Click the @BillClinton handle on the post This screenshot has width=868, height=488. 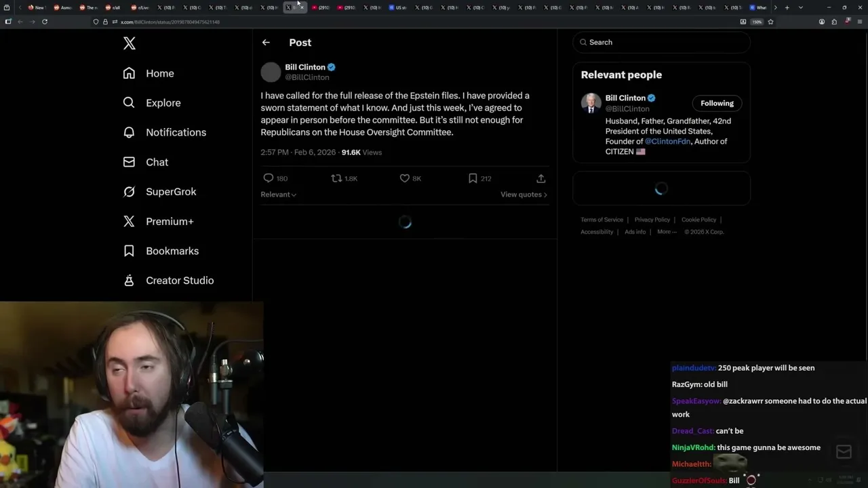coord(307,77)
